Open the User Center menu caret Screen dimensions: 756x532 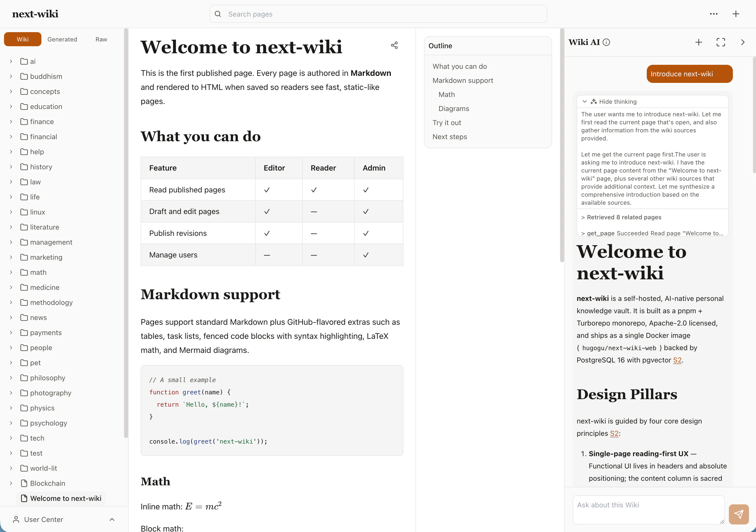coord(112,519)
